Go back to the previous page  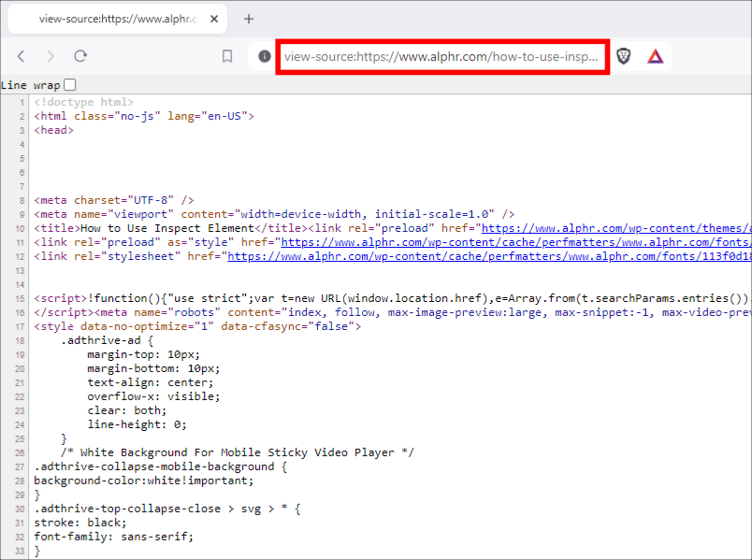[21, 56]
